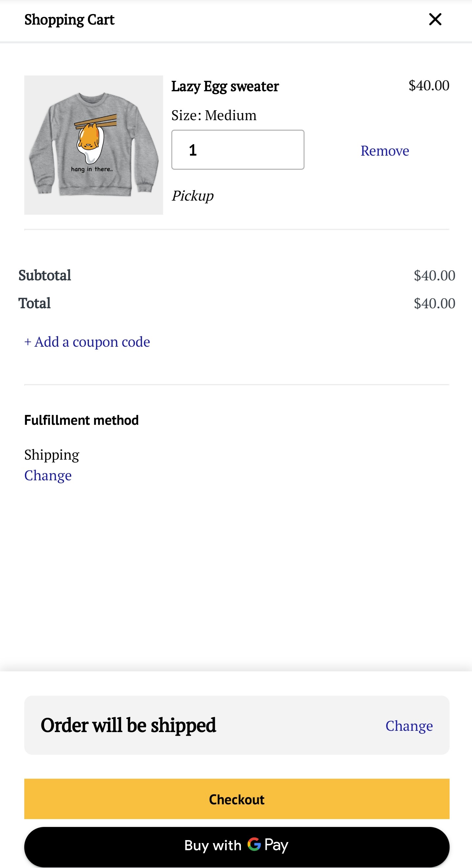The image size is (472, 868).
Task: Pay using the Buy with Google Pay button
Action: tap(237, 846)
